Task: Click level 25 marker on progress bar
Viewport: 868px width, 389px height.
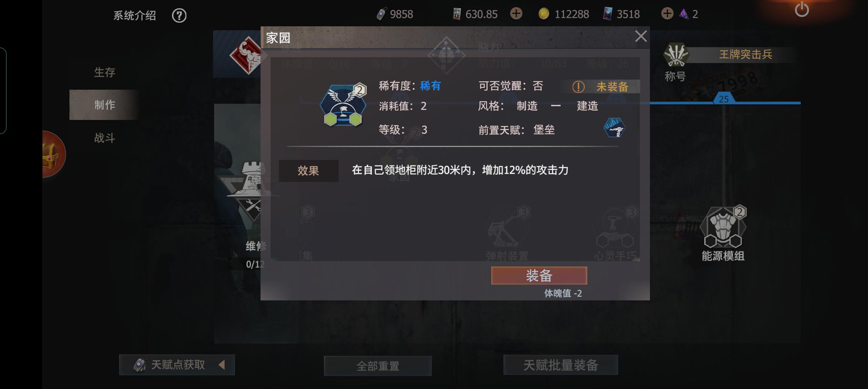Action: point(724,99)
